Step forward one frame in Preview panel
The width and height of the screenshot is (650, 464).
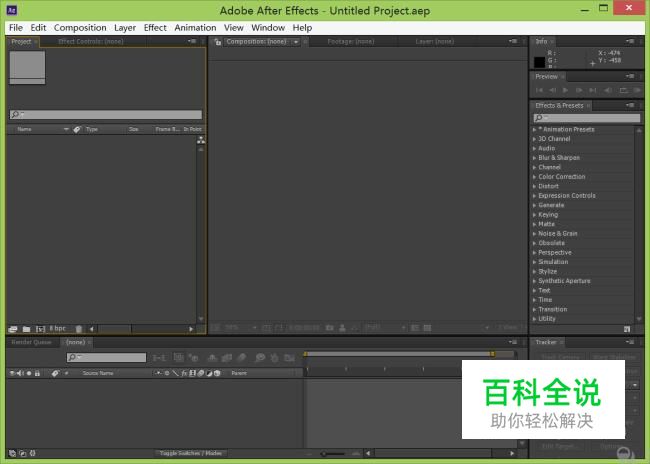click(579, 90)
